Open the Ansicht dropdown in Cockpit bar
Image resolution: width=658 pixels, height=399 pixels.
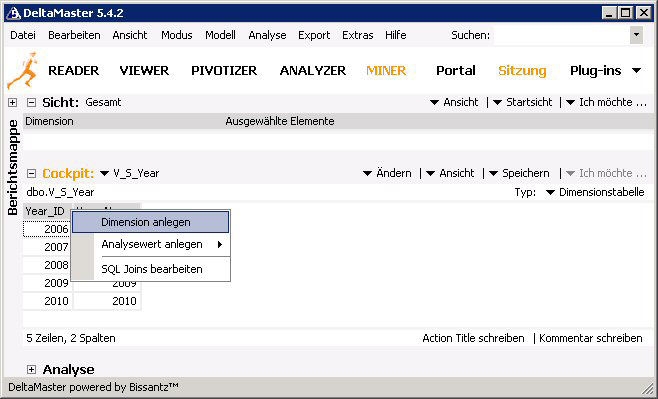(450, 173)
